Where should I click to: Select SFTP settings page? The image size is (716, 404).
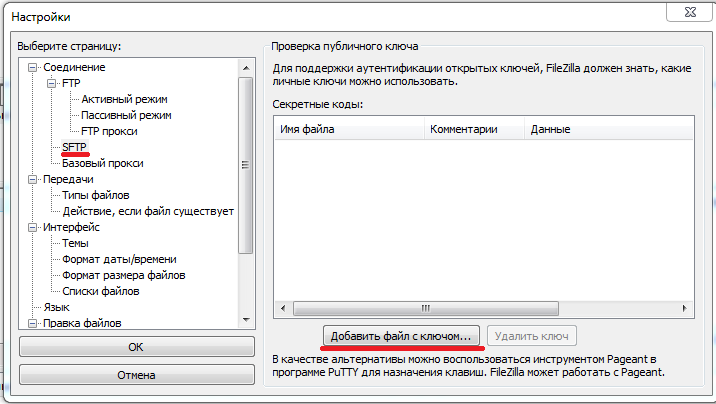(x=75, y=147)
